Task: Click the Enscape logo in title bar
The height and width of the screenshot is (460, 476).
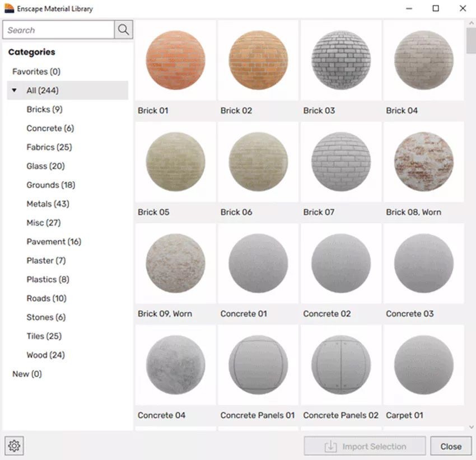Action: coord(9,9)
